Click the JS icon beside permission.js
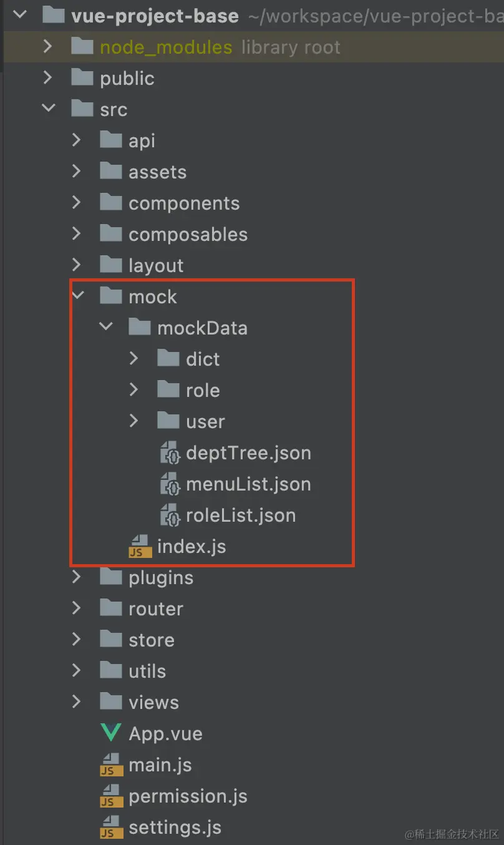Viewport: 504px width, 845px height. [110, 796]
